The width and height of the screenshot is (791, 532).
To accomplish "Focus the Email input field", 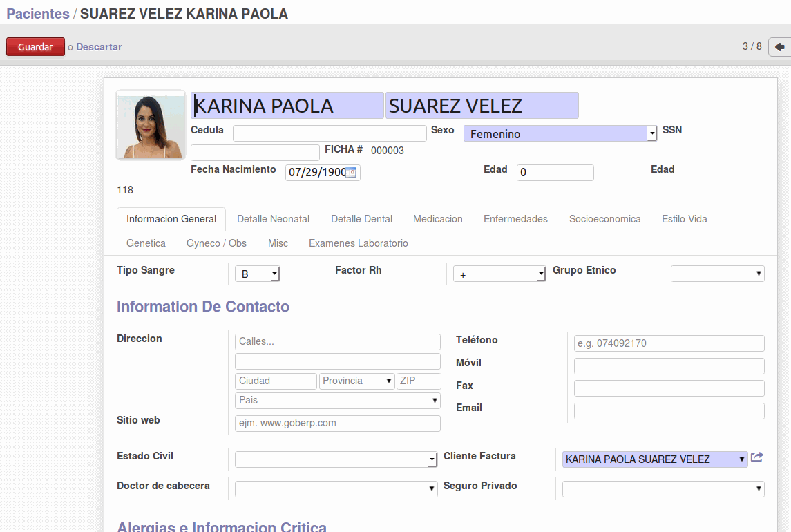I will pos(669,411).
